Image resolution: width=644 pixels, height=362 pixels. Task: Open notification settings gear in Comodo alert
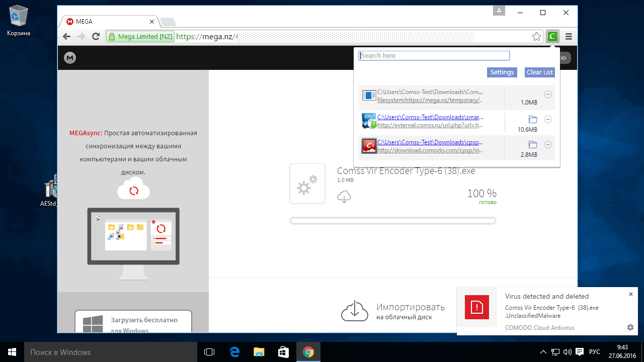(x=630, y=327)
